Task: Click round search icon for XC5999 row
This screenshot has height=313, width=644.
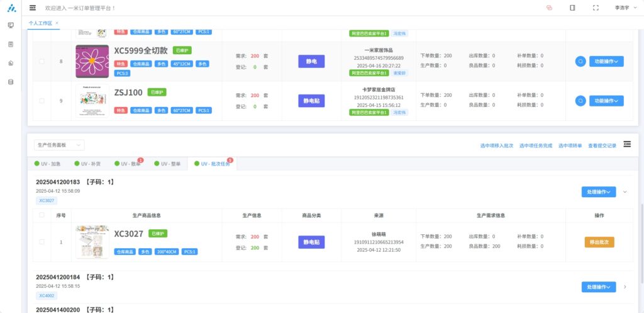Action: (580, 62)
